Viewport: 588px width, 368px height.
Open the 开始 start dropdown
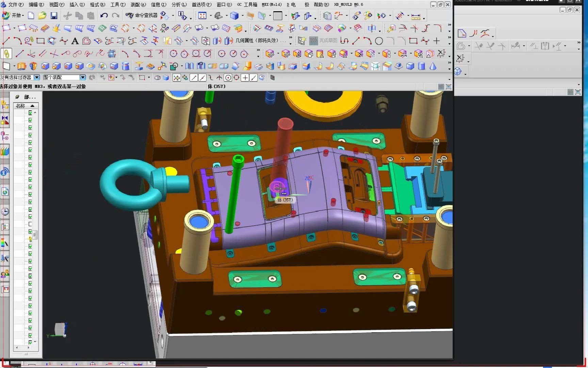pyautogui.click(x=13, y=15)
